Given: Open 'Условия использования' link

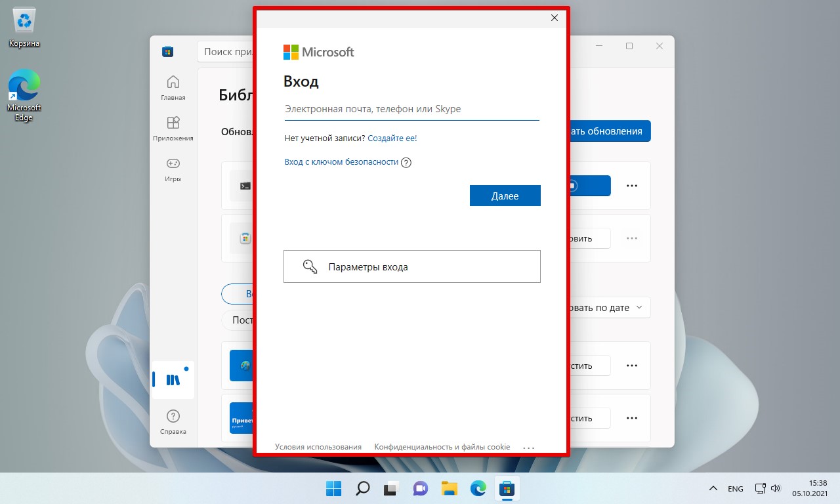Looking at the screenshot, I should (318, 447).
